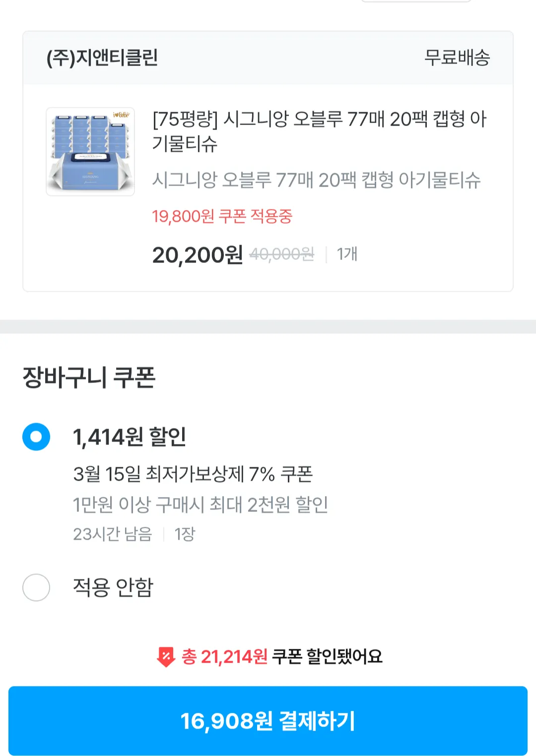Click the red coupon discount tag icon

(166, 657)
